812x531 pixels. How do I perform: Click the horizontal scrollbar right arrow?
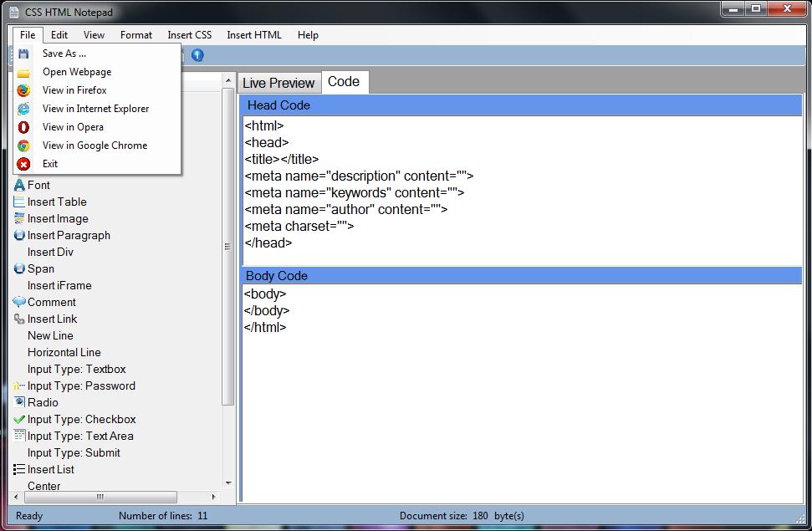214,497
